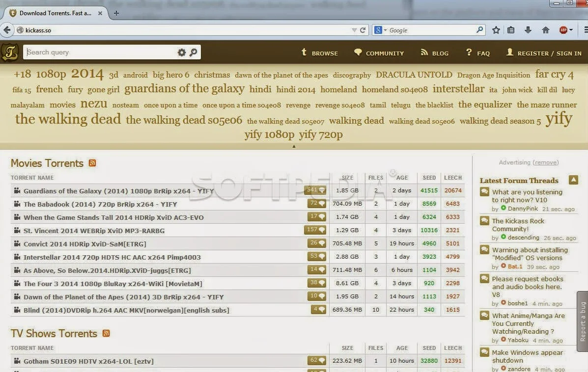The height and width of the screenshot is (372, 588).
Task: Open The Four 3 2014 1080p torrent
Action: 113,284
